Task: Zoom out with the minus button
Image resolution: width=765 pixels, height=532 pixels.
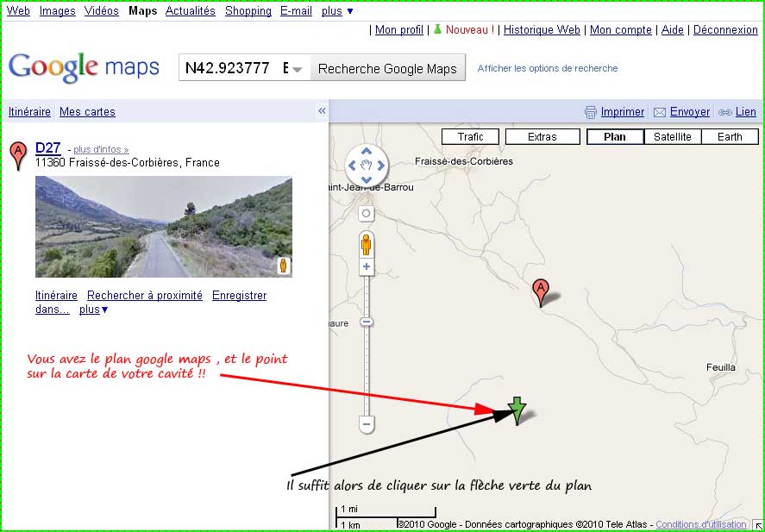Action: coord(367,424)
